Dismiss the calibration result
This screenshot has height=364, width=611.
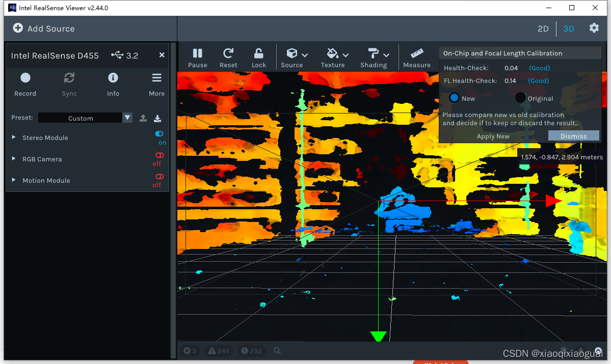coord(574,135)
